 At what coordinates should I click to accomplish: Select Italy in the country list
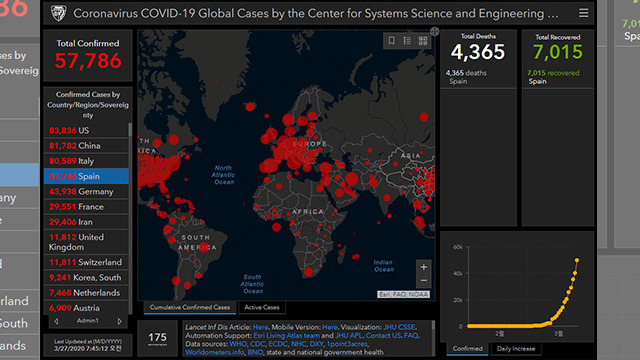tap(86, 161)
